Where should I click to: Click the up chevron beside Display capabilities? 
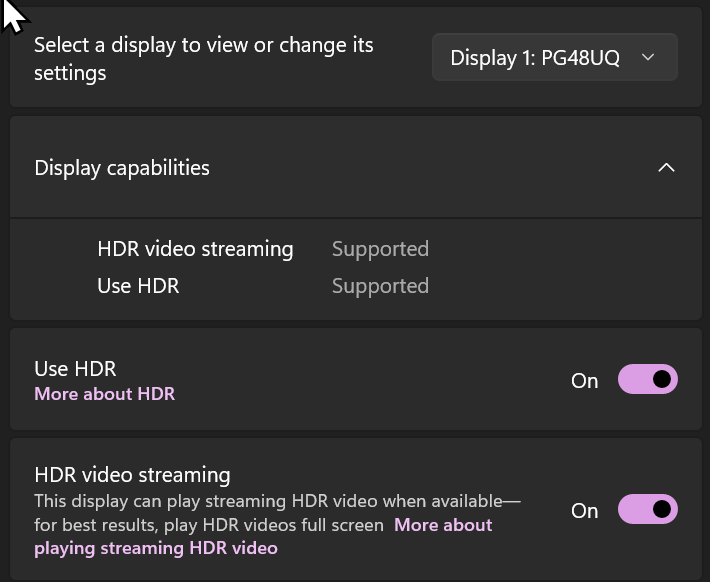tap(666, 168)
